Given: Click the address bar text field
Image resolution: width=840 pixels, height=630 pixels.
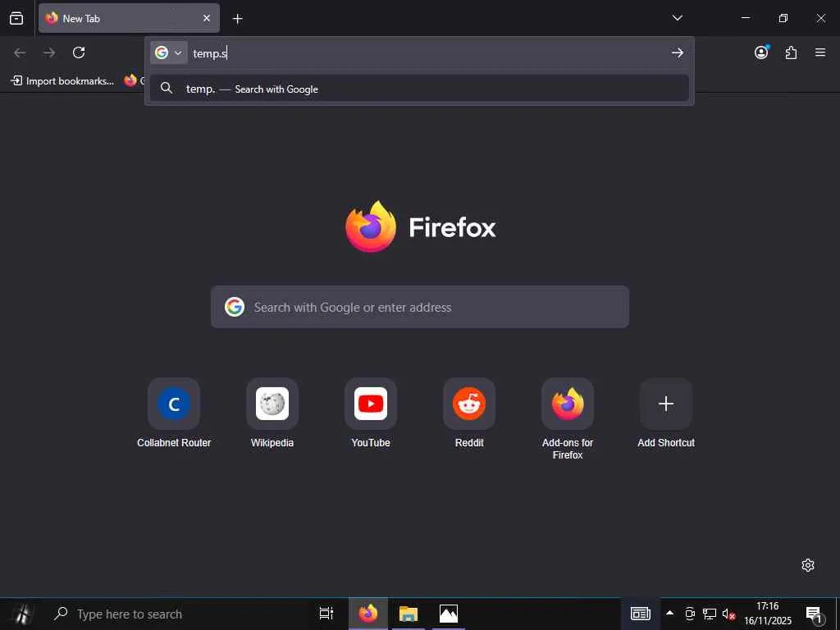Looking at the screenshot, I should tap(426, 52).
